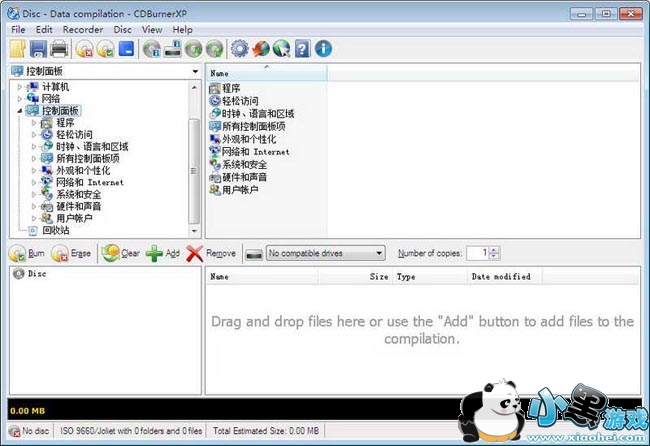The height and width of the screenshot is (446, 650).
Task: Click the green Add button
Action: pyautogui.click(x=163, y=253)
